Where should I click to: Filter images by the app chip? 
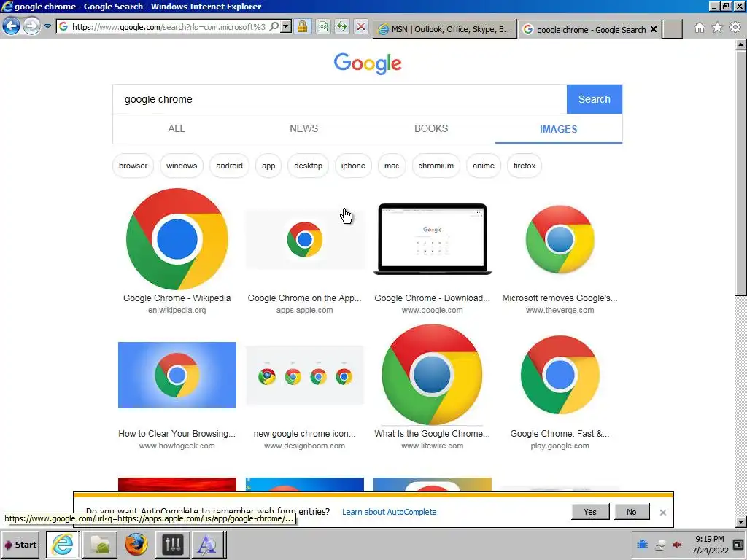click(268, 166)
